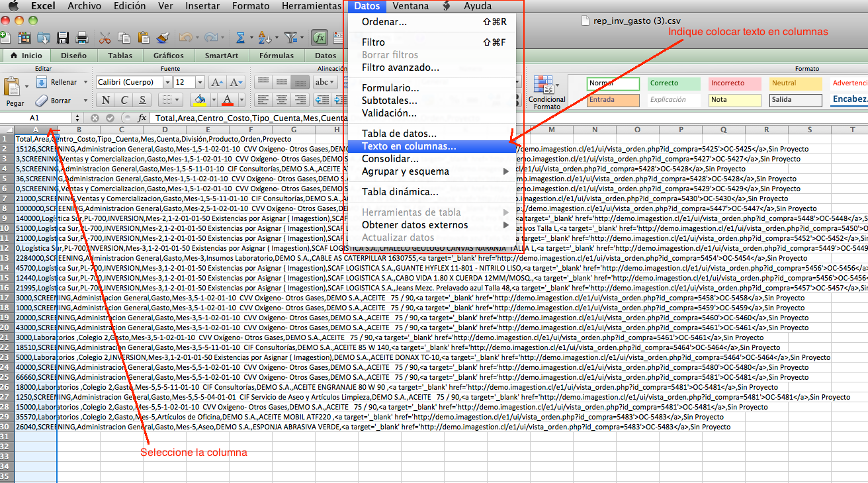The width and height of the screenshot is (868, 483).
Task: Click the Paste clipboard icon in toolbar
Action: coord(144,38)
